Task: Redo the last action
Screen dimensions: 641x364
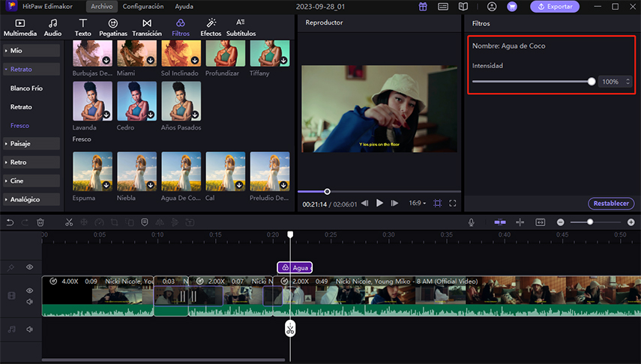Action: point(25,222)
